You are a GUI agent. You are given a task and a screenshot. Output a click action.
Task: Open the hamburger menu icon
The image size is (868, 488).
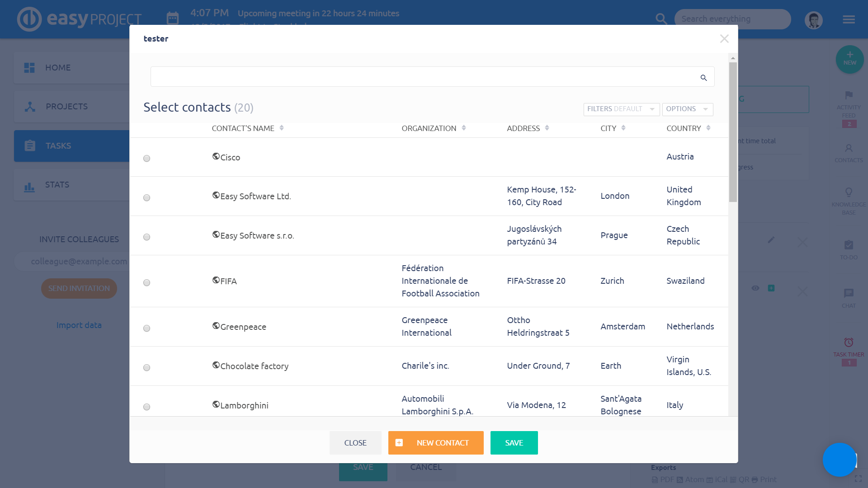point(849,19)
